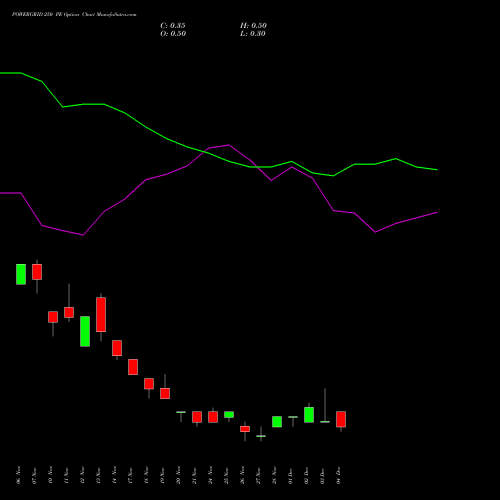Image resolution: width=500 pixels, height=500 pixels.
Task: Select the red candlestick for 10 Nov
Action: point(53,317)
